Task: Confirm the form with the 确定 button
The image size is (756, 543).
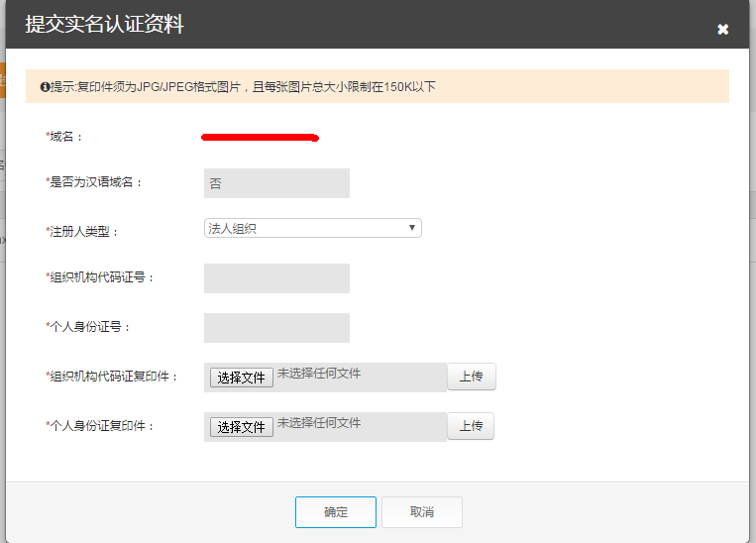Action: click(336, 512)
